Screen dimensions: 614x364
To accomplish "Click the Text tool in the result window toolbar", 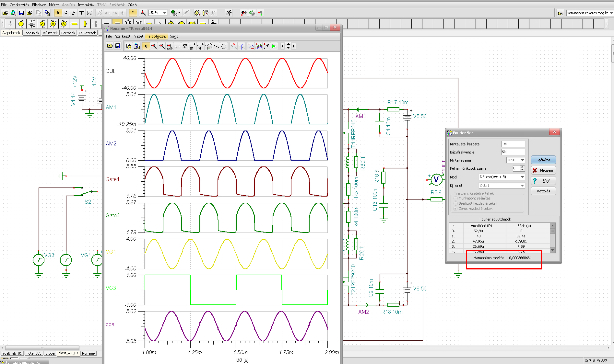I will (x=185, y=46).
